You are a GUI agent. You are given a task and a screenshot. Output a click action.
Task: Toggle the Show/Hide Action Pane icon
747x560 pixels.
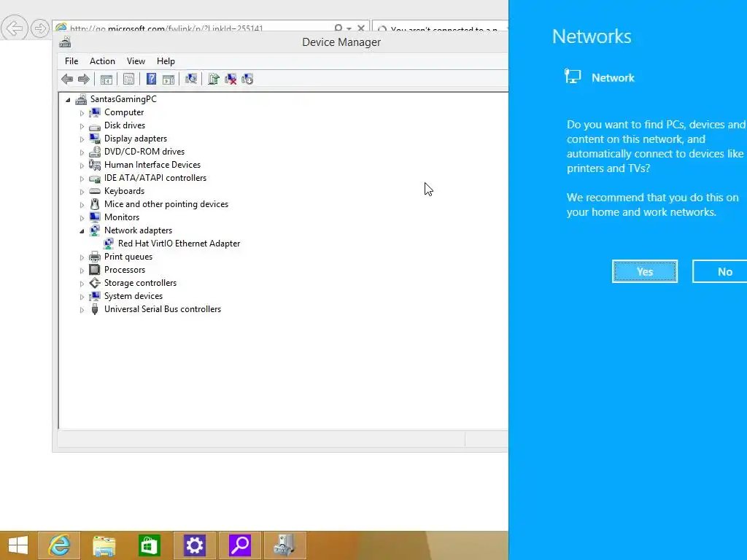pyautogui.click(x=169, y=79)
